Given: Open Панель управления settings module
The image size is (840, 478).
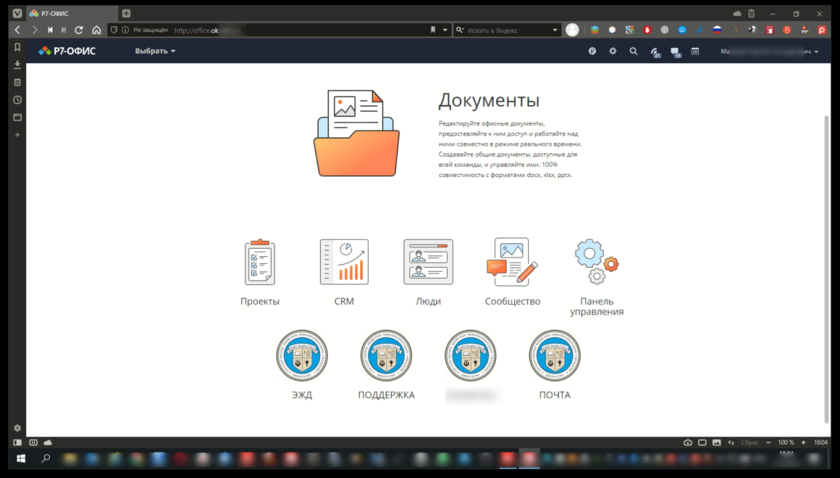Looking at the screenshot, I should click(x=596, y=263).
